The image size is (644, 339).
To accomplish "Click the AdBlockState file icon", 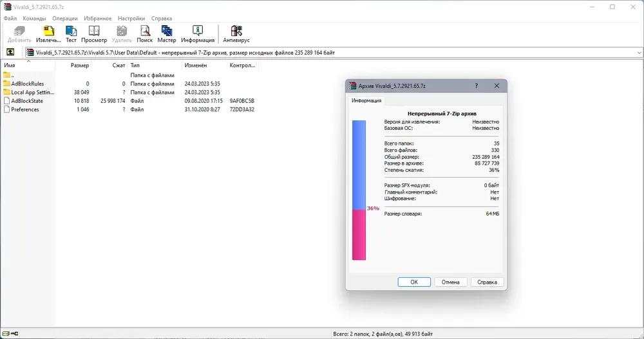I will (x=6, y=100).
